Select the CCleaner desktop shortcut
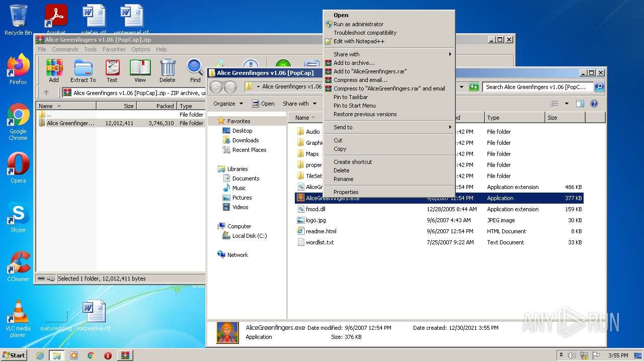 [18, 266]
